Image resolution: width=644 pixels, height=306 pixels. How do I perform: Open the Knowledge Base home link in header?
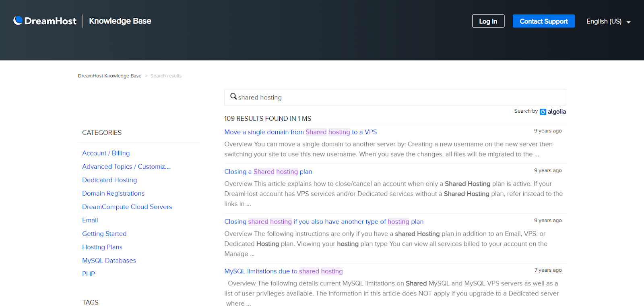[120, 21]
